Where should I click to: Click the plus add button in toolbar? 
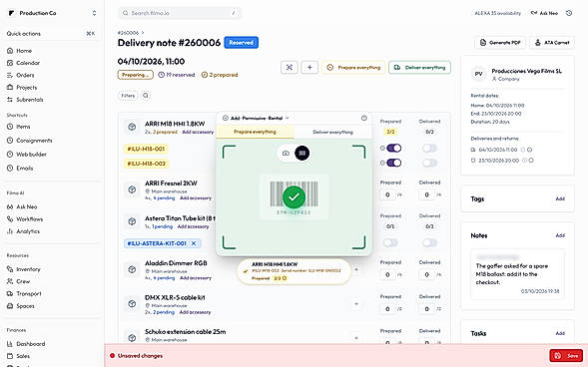pos(309,68)
